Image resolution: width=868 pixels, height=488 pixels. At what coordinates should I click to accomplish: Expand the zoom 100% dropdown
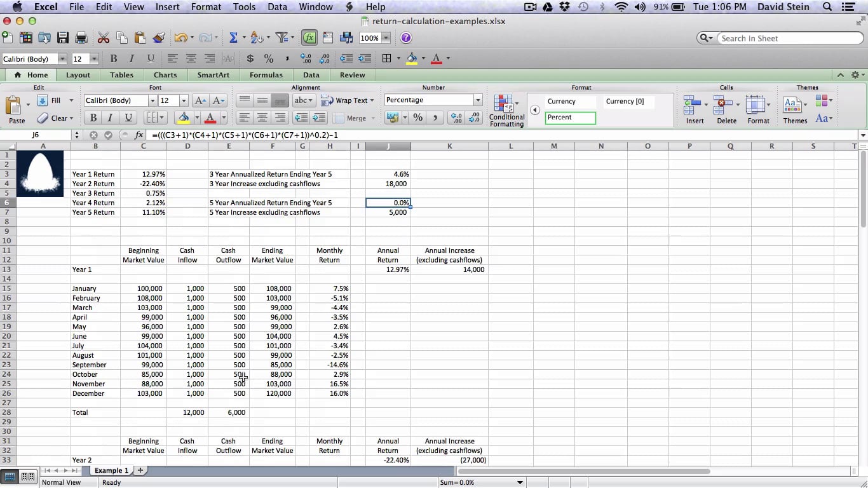[385, 38]
